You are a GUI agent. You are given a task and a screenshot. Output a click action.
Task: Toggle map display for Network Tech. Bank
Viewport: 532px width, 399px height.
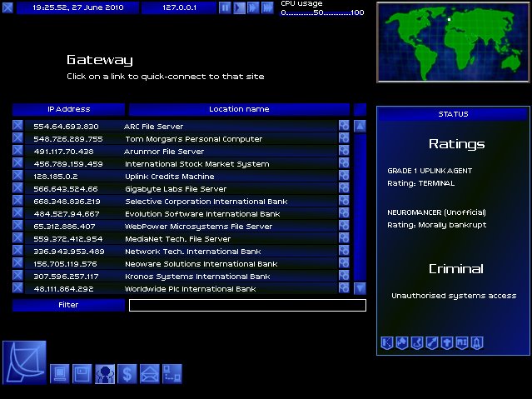click(x=344, y=251)
